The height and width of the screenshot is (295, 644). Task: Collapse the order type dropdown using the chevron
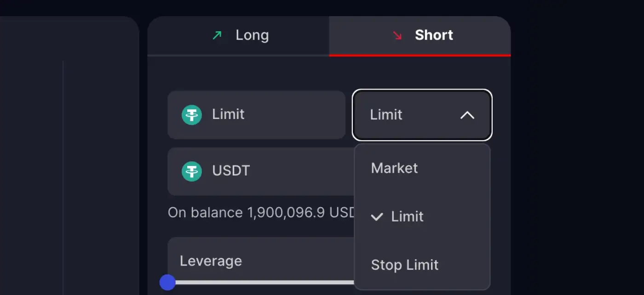tap(467, 115)
